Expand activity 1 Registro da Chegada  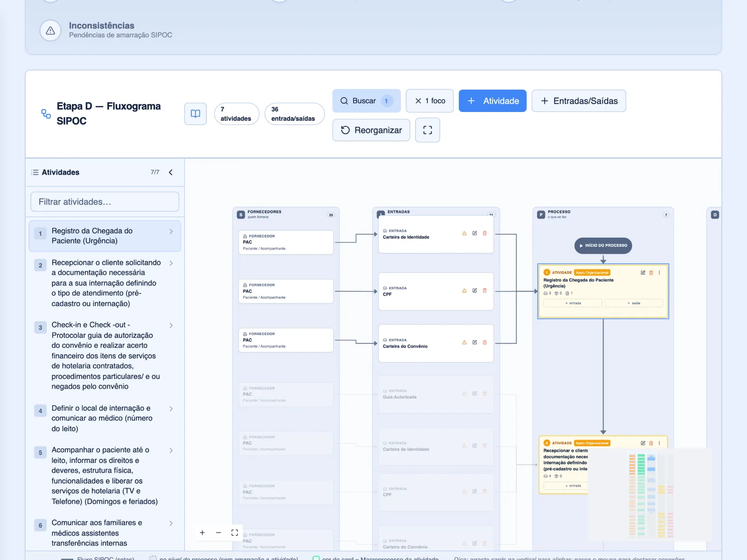[171, 231]
